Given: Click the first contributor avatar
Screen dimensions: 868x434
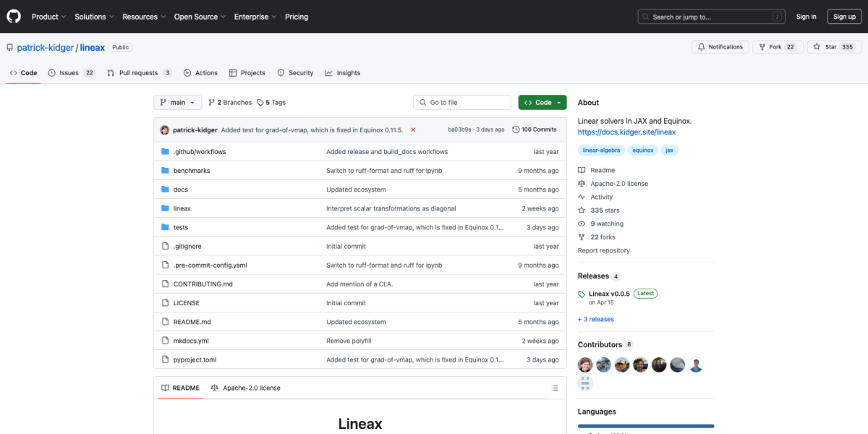Looking at the screenshot, I should click(x=585, y=365).
